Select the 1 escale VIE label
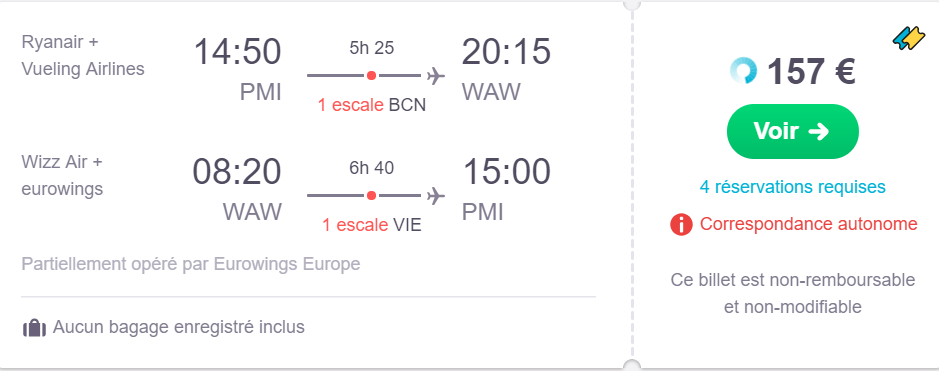939x371 pixels. [372, 225]
